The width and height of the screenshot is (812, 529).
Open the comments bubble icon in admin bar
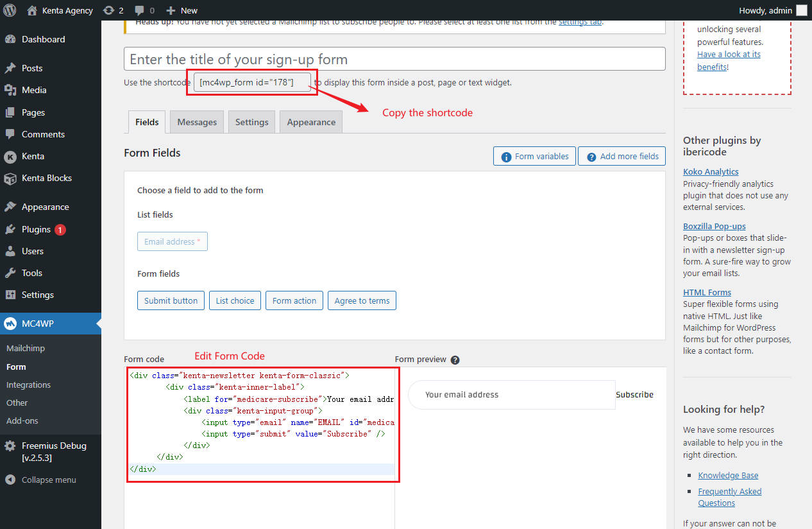pos(139,11)
